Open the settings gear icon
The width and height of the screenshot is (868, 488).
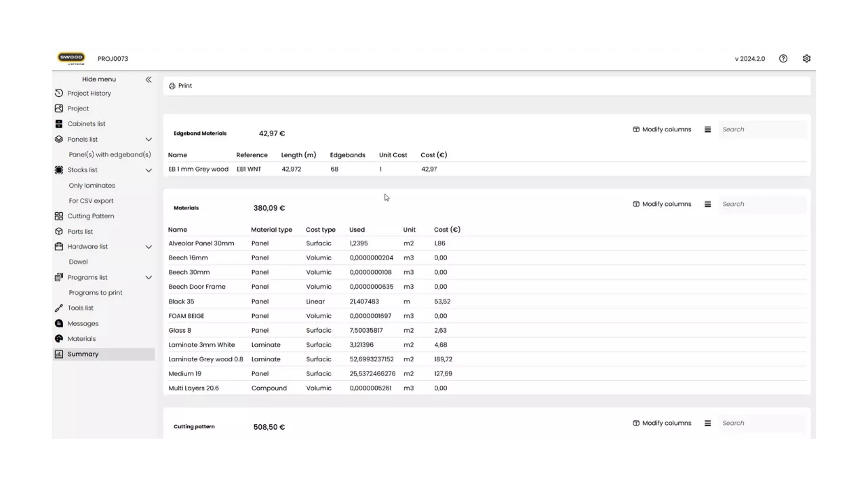(806, 59)
